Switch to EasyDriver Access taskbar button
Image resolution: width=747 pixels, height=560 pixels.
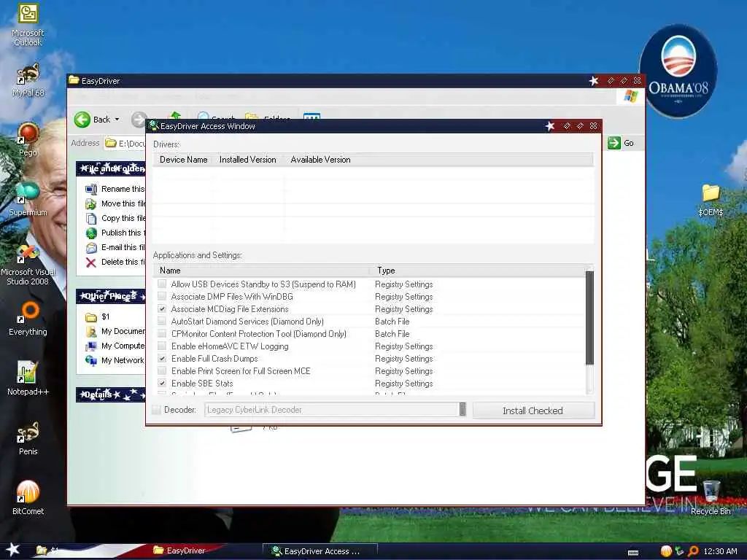(321, 551)
